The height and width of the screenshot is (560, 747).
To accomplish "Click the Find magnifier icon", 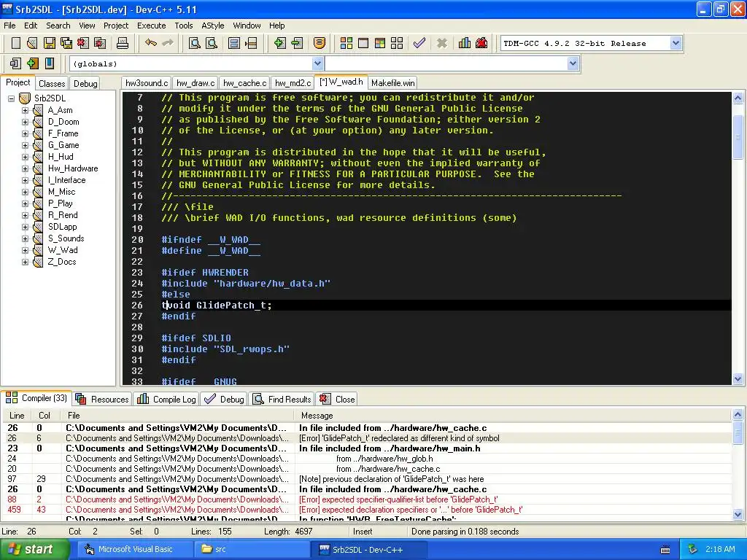I will (194, 43).
